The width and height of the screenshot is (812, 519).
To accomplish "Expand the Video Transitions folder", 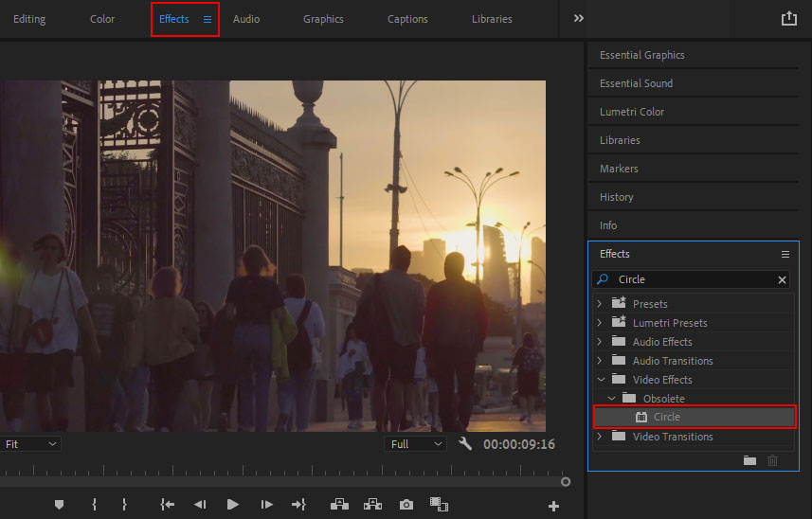I will click(x=600, y=437).
